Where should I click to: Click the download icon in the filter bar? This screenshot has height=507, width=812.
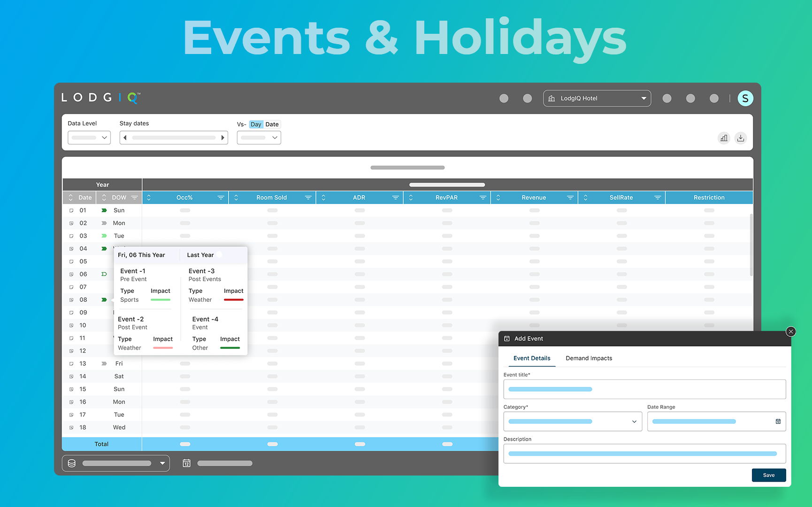(741, 138)
